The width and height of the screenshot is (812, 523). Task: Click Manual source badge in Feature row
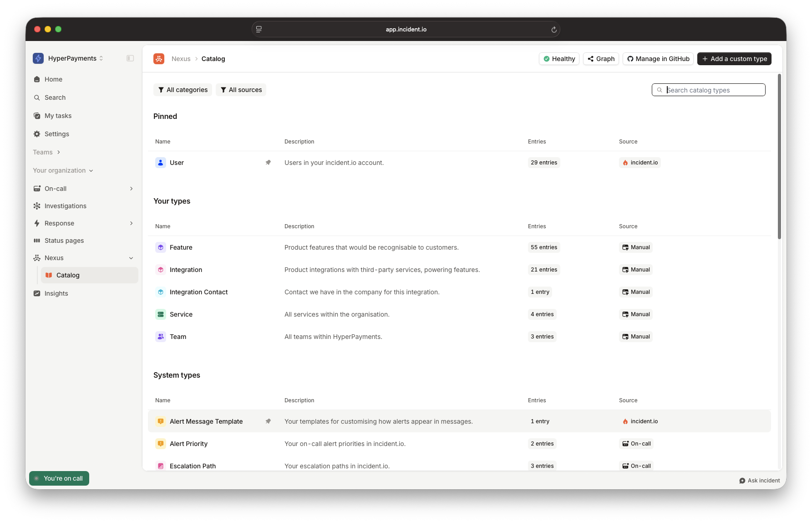click(636, 247)
